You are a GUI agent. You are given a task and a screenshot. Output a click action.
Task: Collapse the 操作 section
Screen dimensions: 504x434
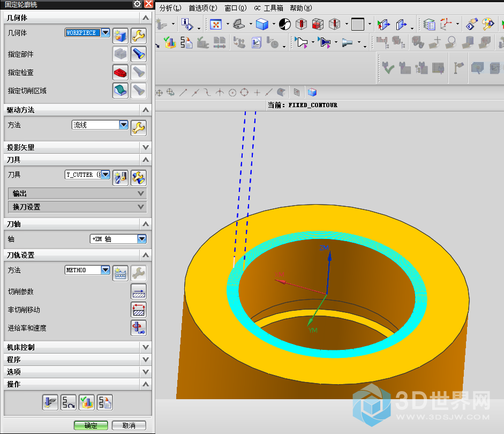pyautogui.click(x=146, y=384)
